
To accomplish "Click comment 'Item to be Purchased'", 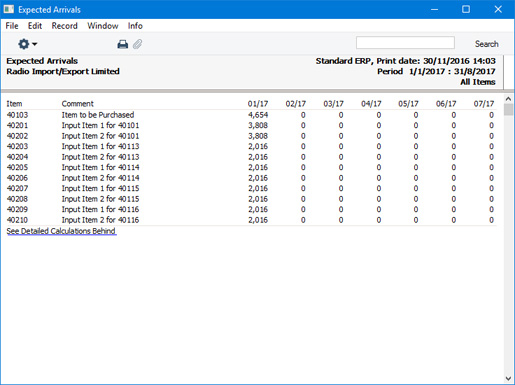I will click(98, 115).
